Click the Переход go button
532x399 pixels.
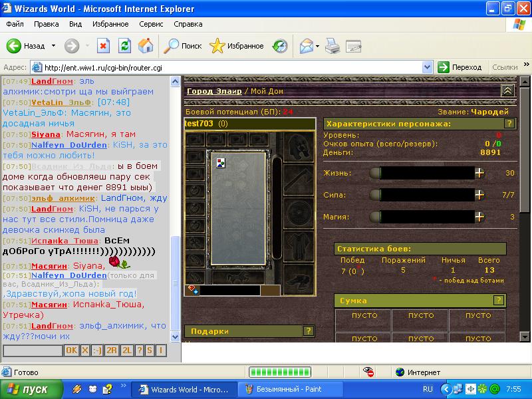tap(460, 67)
